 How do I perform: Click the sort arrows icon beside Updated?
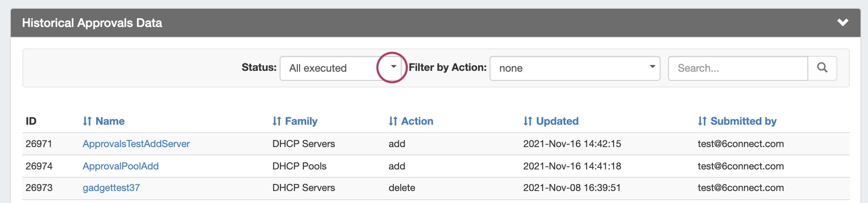tap(527, 121)
